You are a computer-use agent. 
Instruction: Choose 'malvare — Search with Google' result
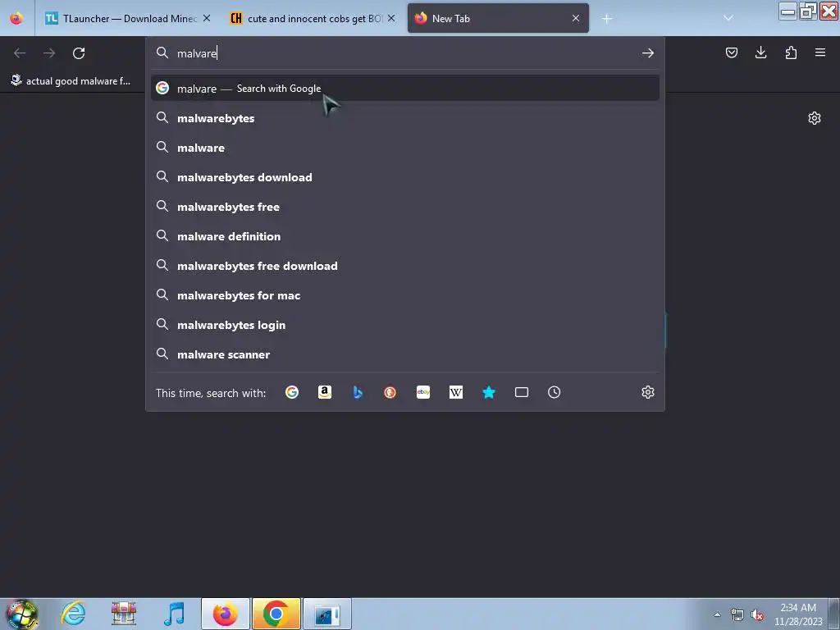point(405,89)
